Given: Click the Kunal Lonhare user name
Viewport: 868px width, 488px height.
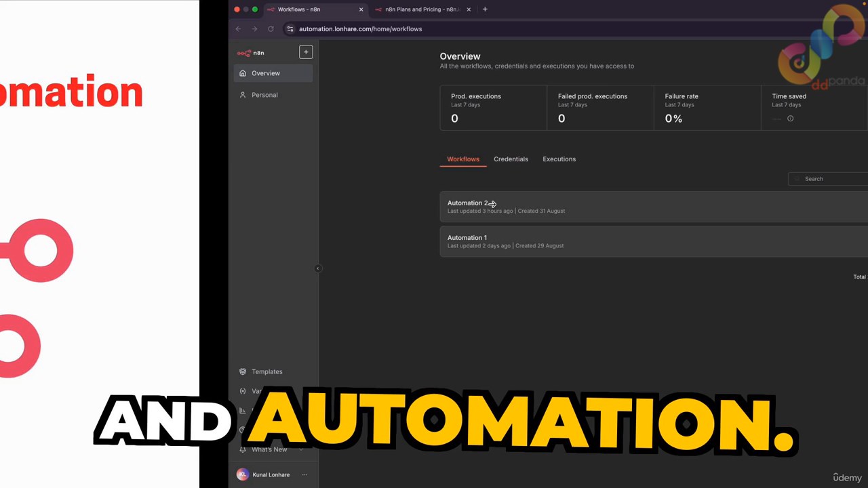Looking at the screenshot, I should tap(271, 475).
